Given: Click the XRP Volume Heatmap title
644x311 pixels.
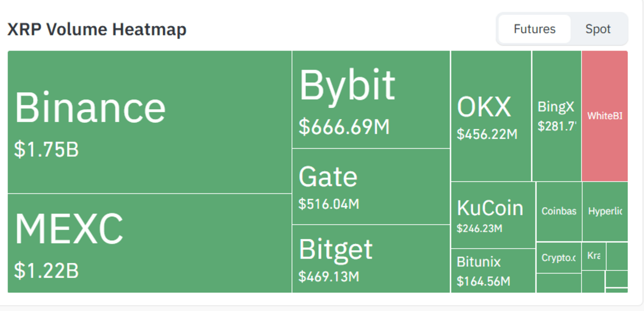Looking at the screenshot, I should tap(97, 29).
